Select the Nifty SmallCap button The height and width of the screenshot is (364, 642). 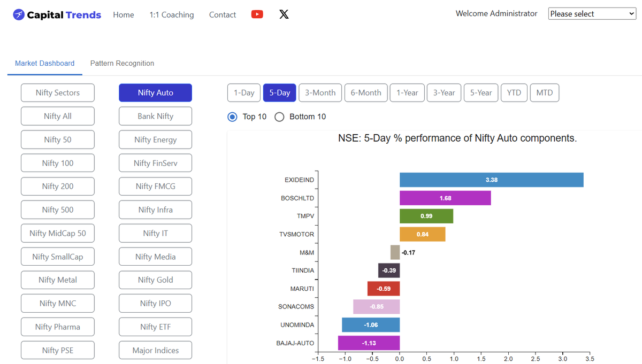[x=58, y=257]
